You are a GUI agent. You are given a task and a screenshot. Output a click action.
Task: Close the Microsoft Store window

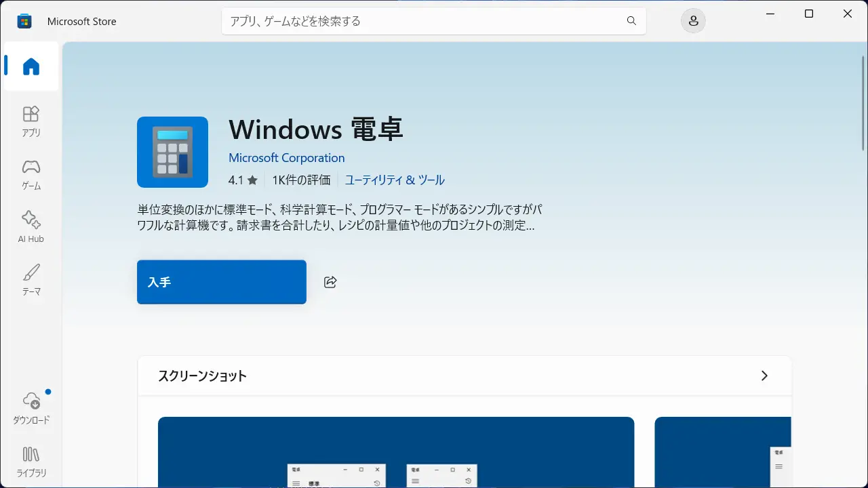(x=848, y=14)
